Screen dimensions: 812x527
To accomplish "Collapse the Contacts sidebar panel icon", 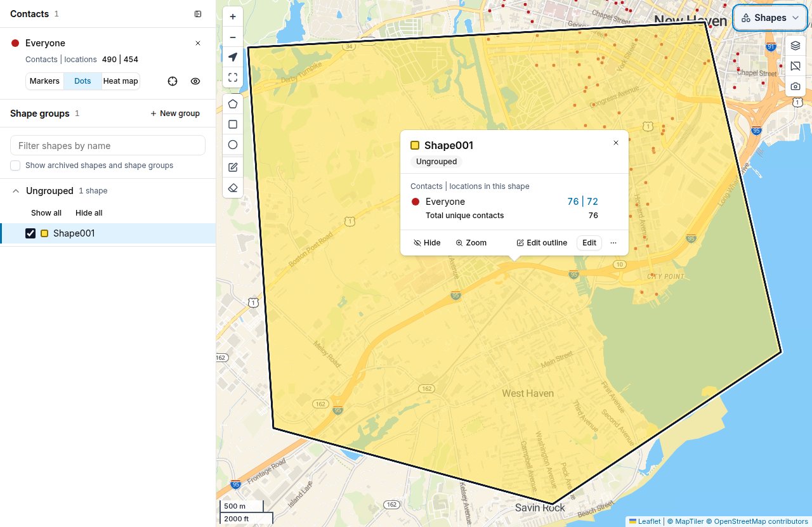I will coord(198,14).
